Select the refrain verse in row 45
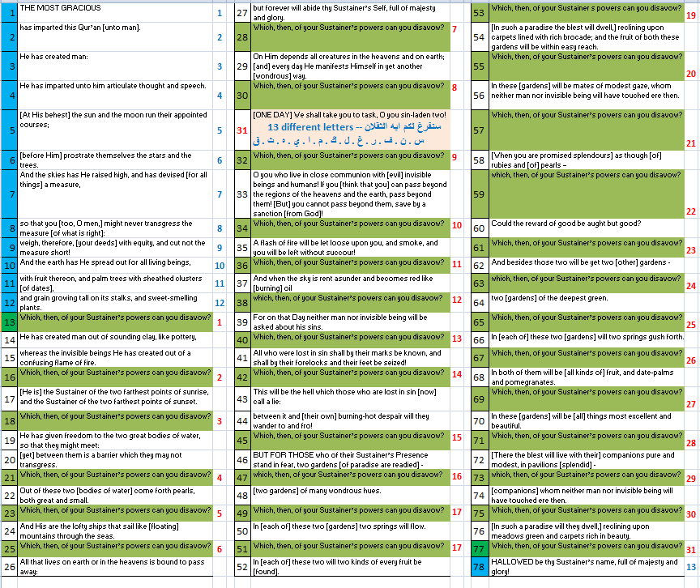Viewport: 700px width, 588px height. pos(350,441)
